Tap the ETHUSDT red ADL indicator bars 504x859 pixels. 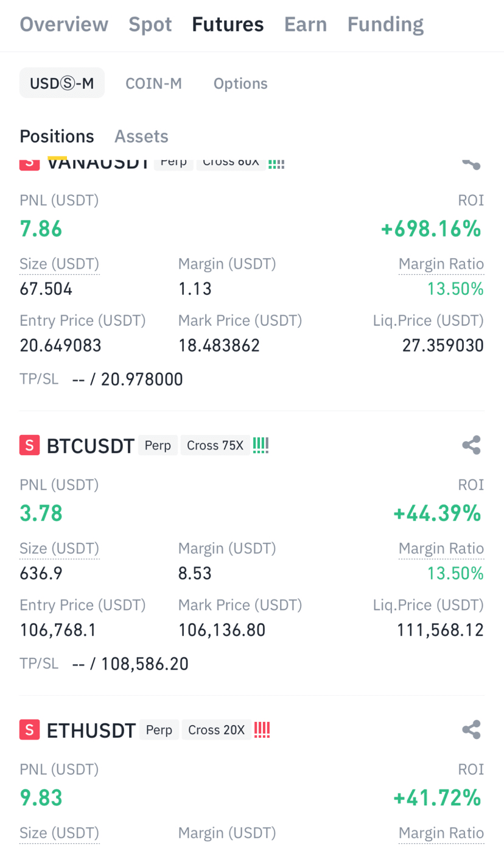click(x=262, y=729)
